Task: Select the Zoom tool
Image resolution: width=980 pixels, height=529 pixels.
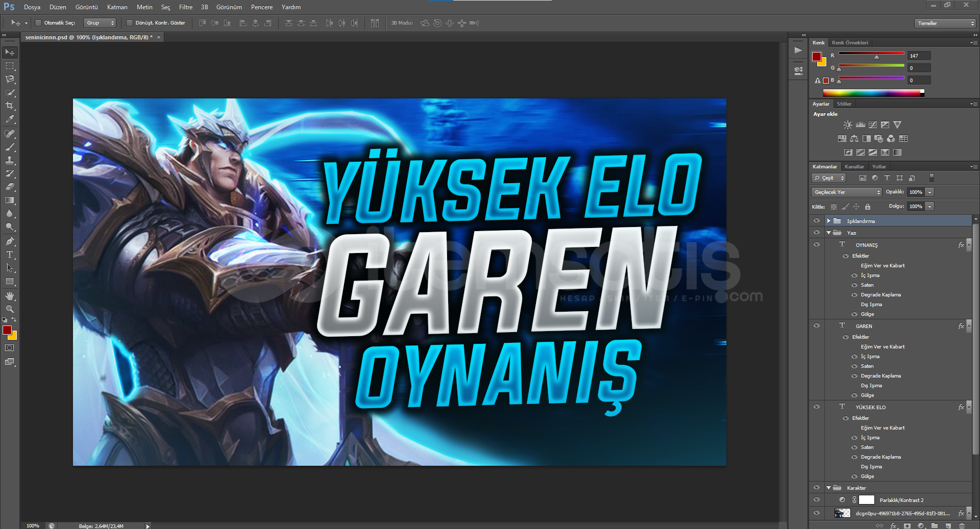Action: click(10, 309)
